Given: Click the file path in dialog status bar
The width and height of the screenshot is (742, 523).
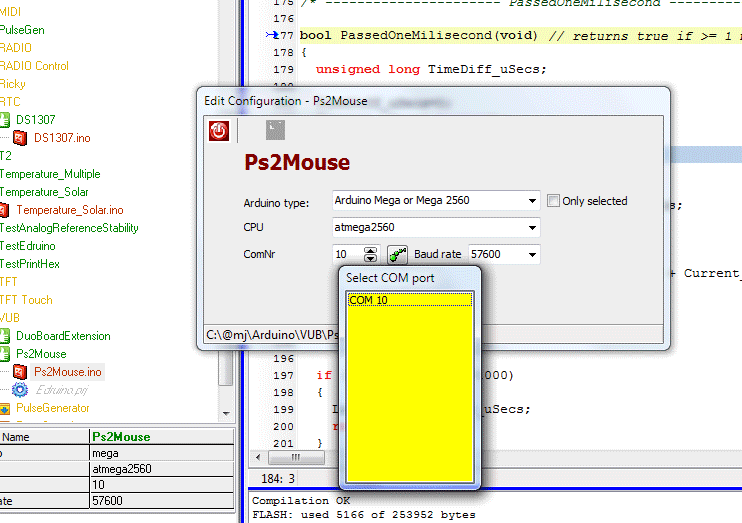Looking at the screenshot, I should coord(272,335).
